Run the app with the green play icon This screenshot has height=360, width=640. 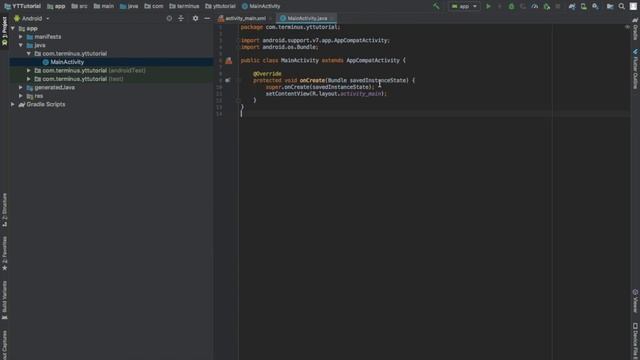488,6
